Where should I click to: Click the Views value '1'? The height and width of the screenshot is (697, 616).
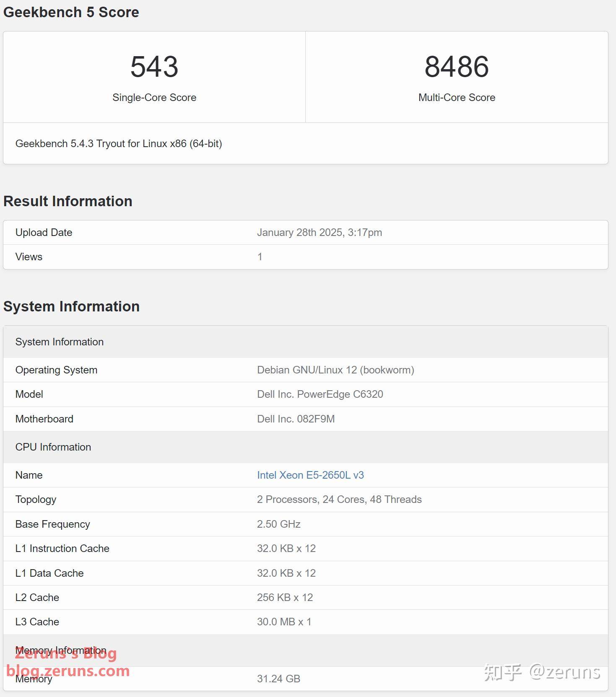pos(260,257)
